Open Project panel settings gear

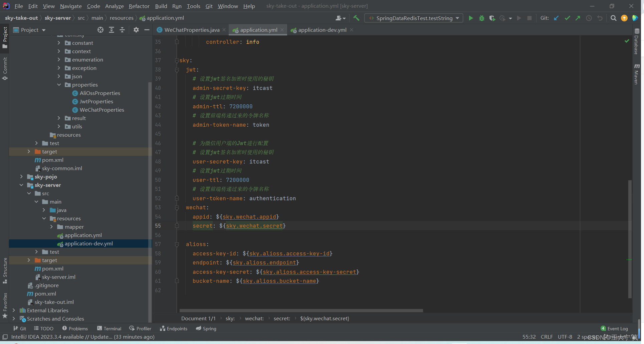136,30
